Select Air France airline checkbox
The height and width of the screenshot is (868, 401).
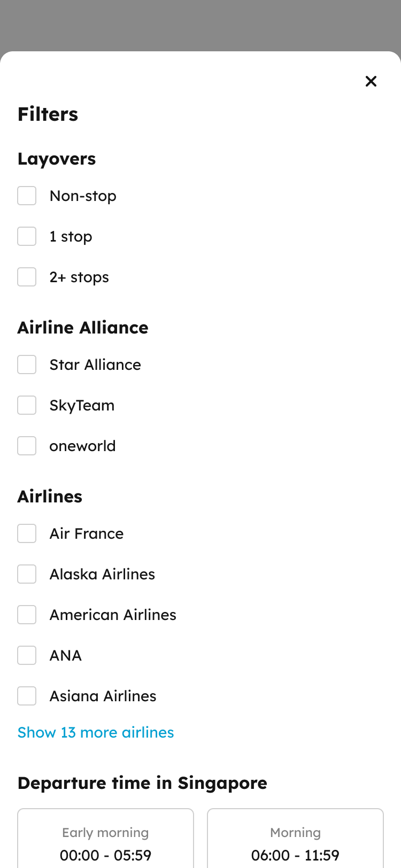(x=27, y=533)
